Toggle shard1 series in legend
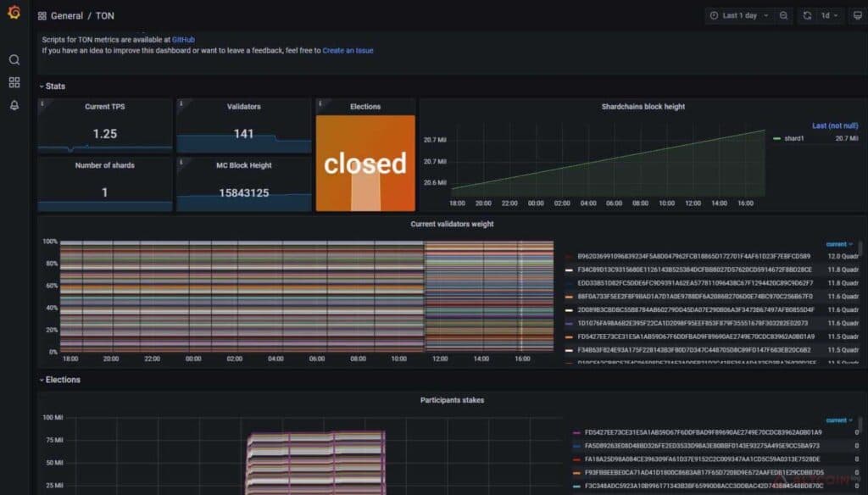 pyautogui.click(x=793, y=138)
